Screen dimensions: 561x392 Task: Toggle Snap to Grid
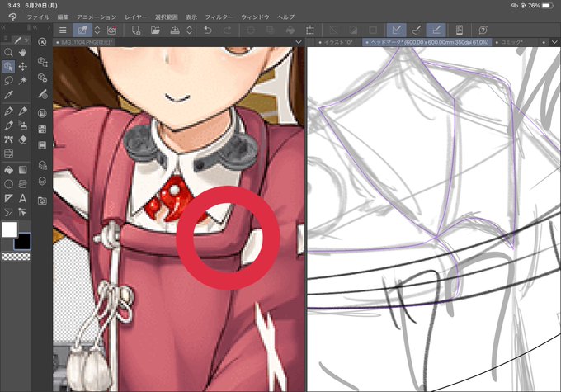[436, 30]
